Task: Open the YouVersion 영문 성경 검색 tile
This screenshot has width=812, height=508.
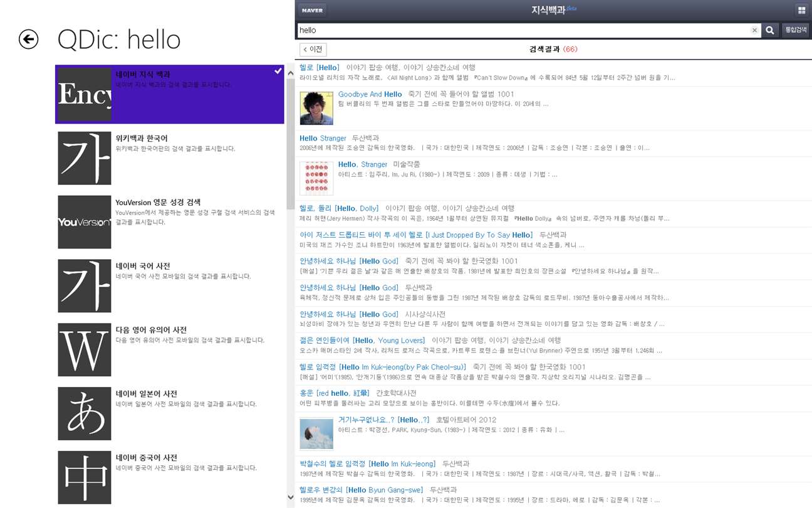Action: [x=170, y=222]
